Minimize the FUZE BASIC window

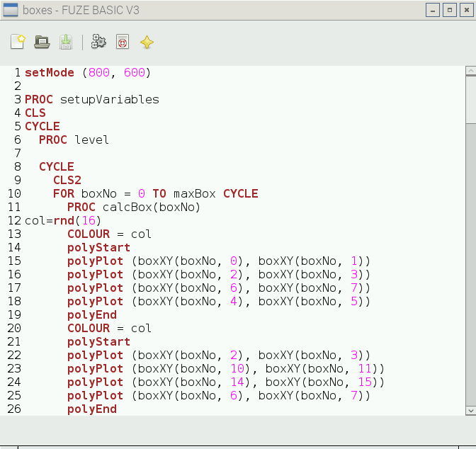pyautogui.click(x=433, y=11)
